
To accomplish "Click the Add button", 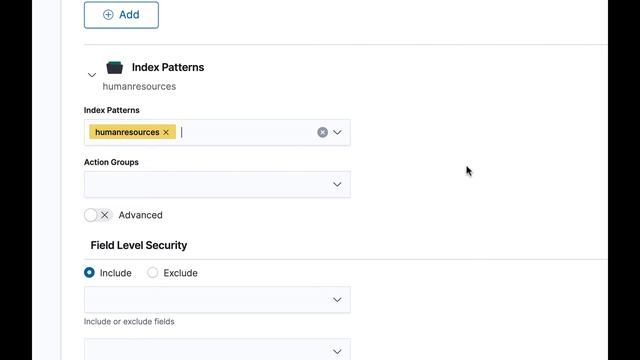I will (x=121, y=15).
